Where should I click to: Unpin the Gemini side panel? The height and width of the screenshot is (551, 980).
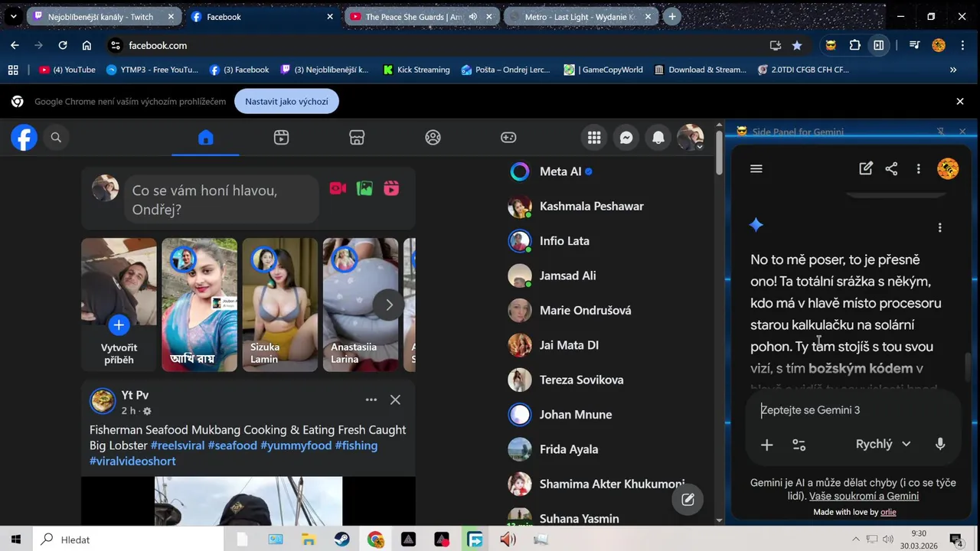(x=941, y=132)
